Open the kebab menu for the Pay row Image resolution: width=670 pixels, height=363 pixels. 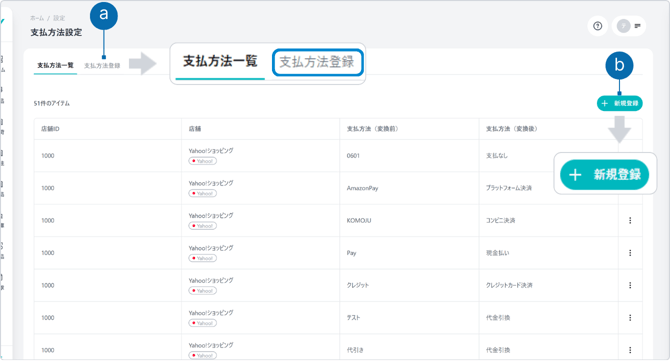630,253
